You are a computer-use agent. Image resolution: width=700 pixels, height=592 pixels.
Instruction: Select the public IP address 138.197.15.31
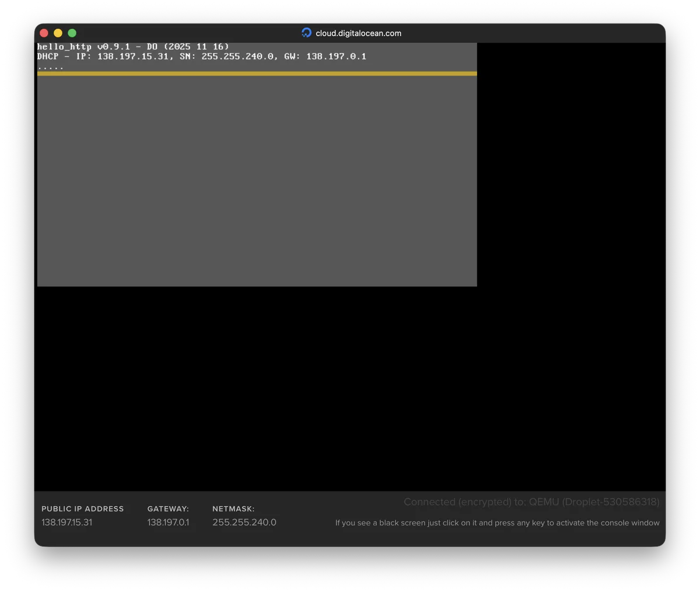[x=66, y=522]
